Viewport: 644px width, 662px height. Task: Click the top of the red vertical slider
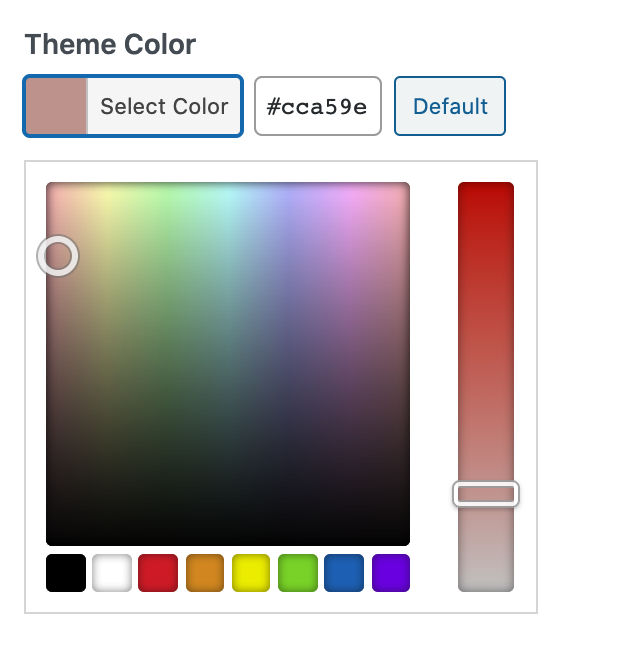pos(486,194)
